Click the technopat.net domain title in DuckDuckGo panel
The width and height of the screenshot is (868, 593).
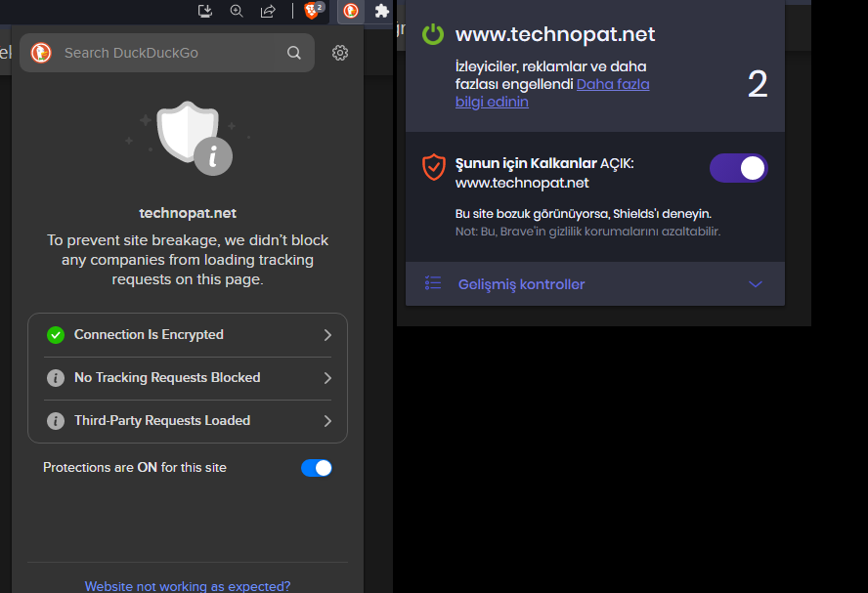pos(188,213)
